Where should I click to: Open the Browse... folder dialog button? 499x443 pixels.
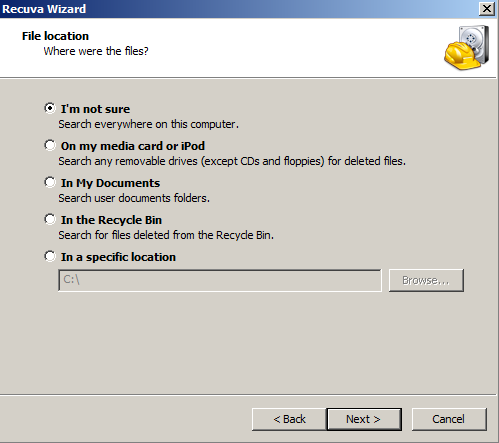click(x=426, y=280)
